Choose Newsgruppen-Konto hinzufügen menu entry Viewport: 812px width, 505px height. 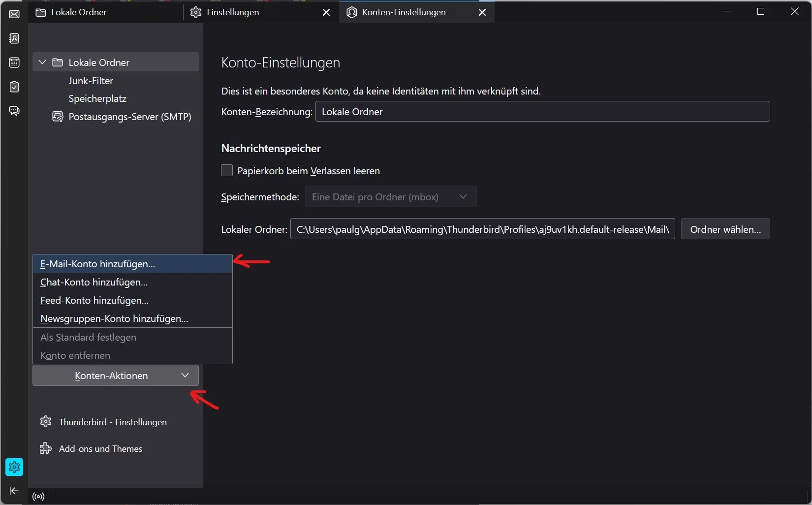tap(132, 318)
